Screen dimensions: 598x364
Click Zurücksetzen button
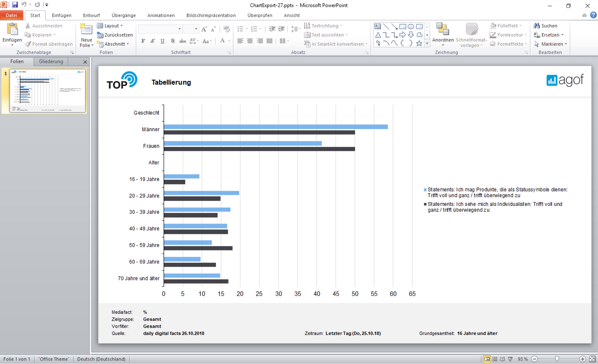(x=115, y=35)
